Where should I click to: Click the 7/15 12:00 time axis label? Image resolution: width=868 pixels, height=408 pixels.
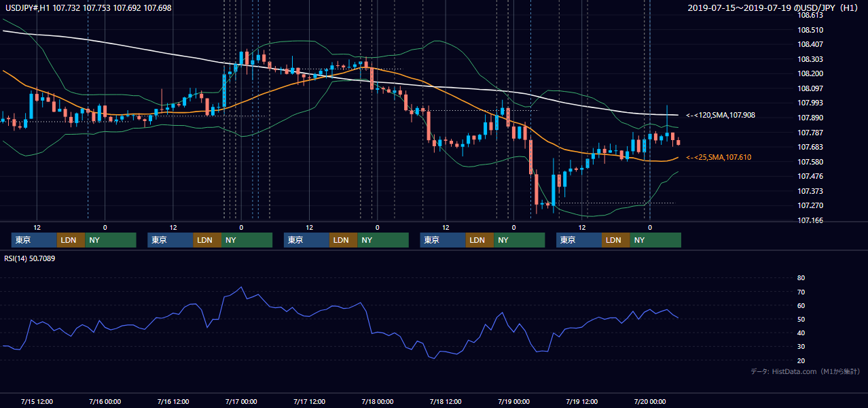click(x=37, y=402)
